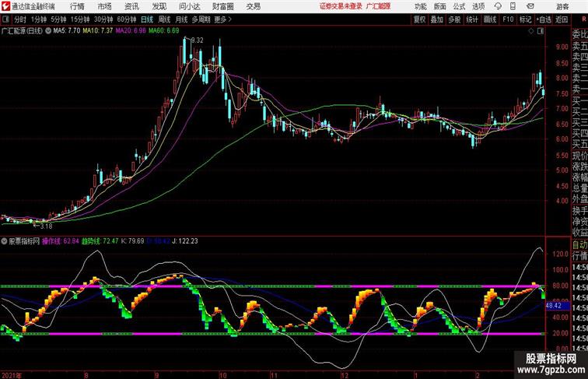588x379 pixels.
Task: Select the 日线 daily tab
Action: 147,19
